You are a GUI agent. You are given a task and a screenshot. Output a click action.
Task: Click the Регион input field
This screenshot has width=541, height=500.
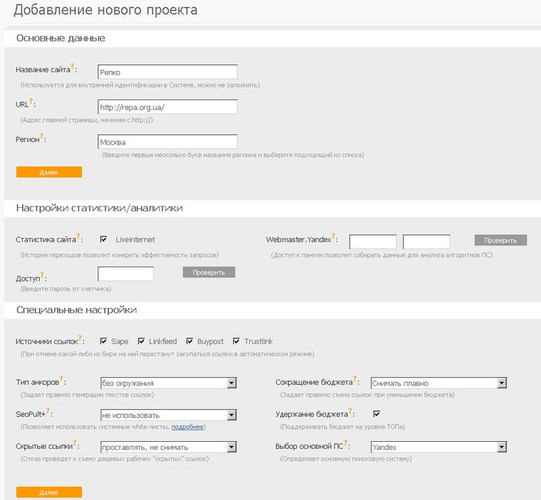coord(168,142)
